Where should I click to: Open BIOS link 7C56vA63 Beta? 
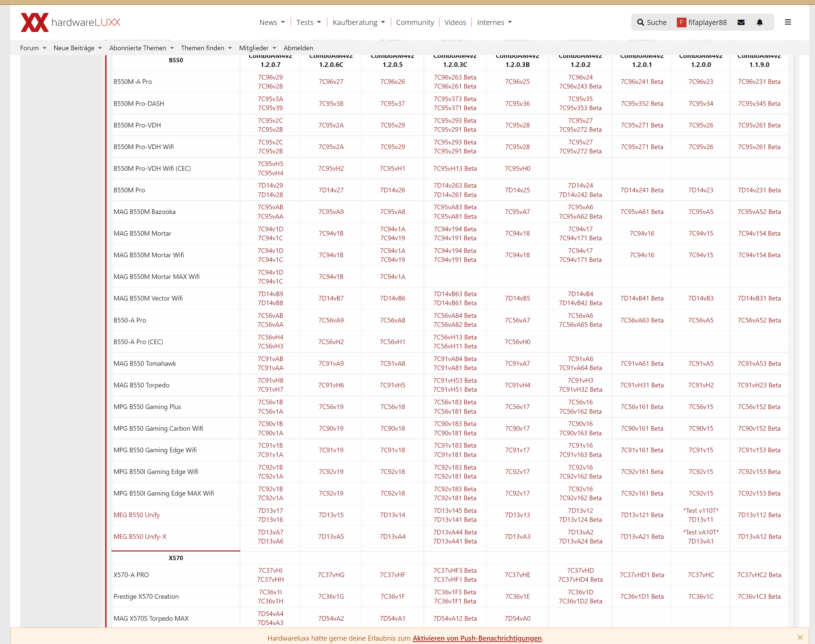pyautogui.click(x=642, y=320)
